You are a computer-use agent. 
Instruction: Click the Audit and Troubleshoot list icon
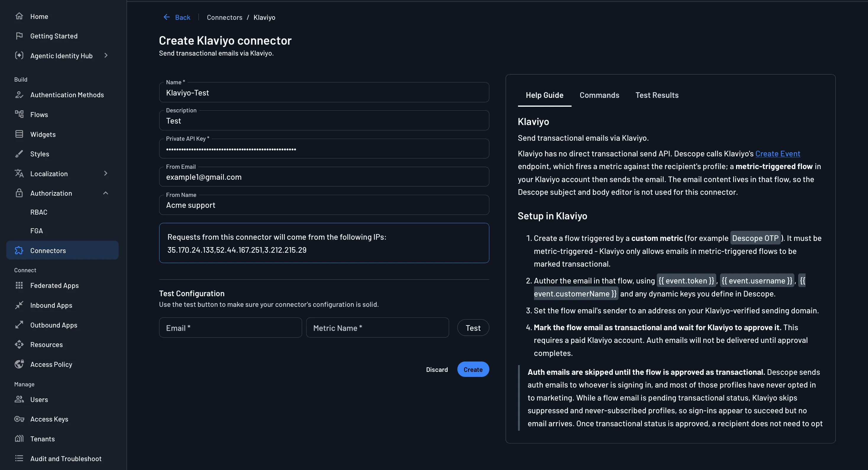pyautogui.click(x=19, y=458)
